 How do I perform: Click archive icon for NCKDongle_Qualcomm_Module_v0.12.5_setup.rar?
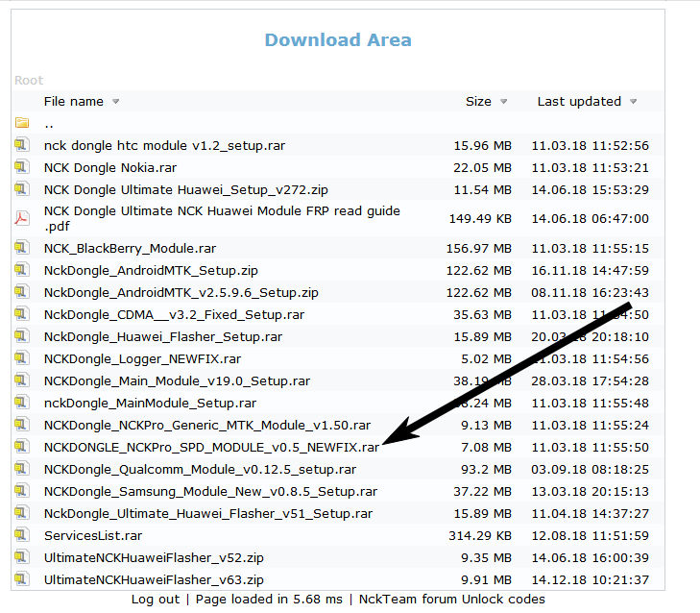[x=22, y=468]
